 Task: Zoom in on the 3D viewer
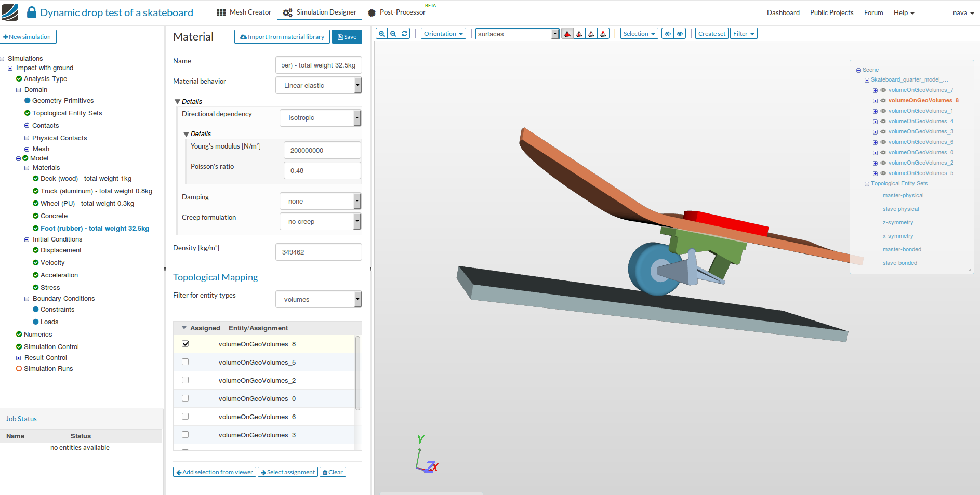click(381, 34)
